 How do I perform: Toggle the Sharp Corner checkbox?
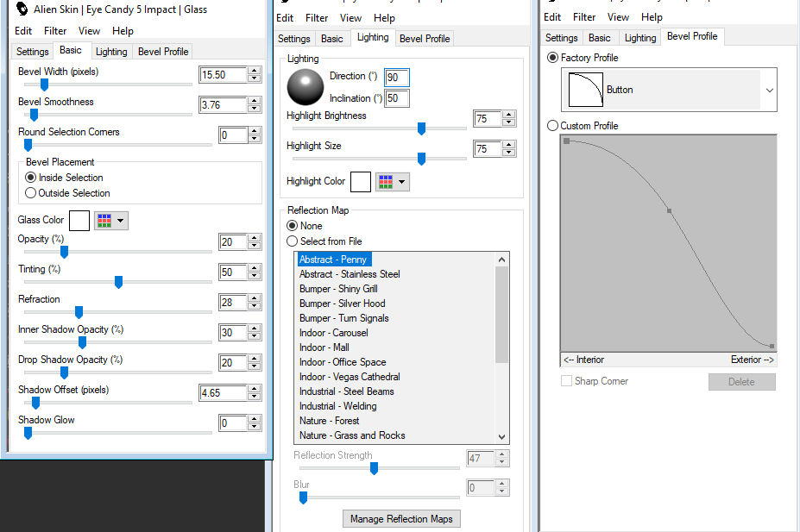point(566,381)
